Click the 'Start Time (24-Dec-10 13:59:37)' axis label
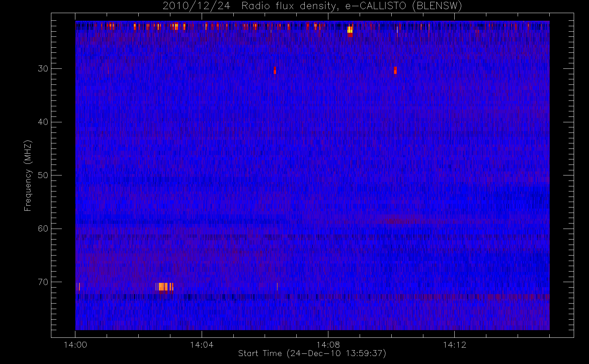 coord(312,353)
